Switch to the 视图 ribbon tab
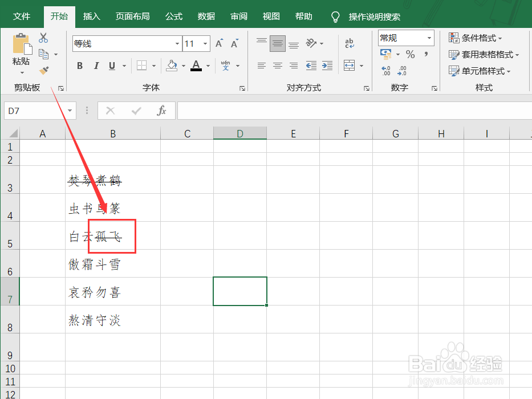This screenshot has width=532, height=399. pyautogui.click(x=271, y=17)
